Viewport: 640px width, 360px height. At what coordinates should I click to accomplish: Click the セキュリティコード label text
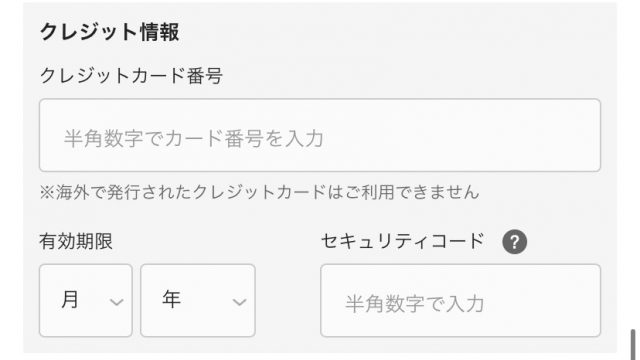click(x=403, y=241)
